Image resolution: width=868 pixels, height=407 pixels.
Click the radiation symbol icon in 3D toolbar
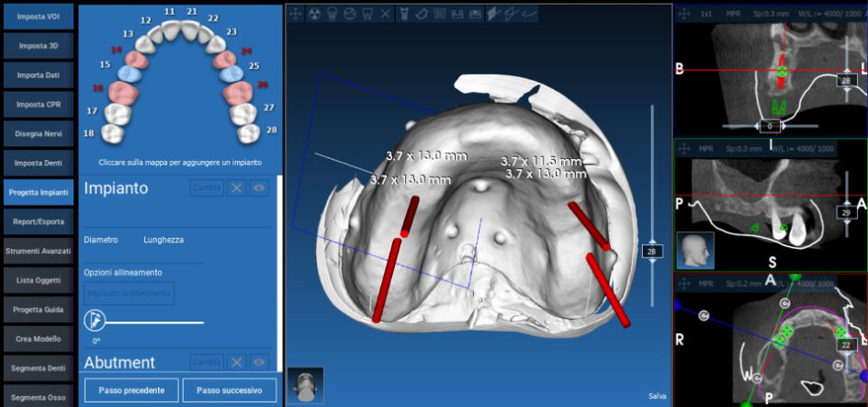click(x=314, y=14)
